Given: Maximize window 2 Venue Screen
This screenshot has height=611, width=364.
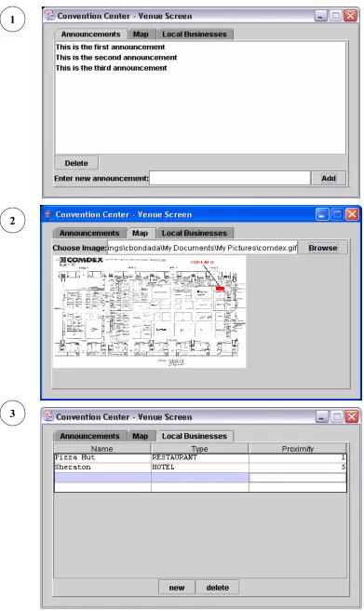Looking at the screenshot, I should [337, 215].
